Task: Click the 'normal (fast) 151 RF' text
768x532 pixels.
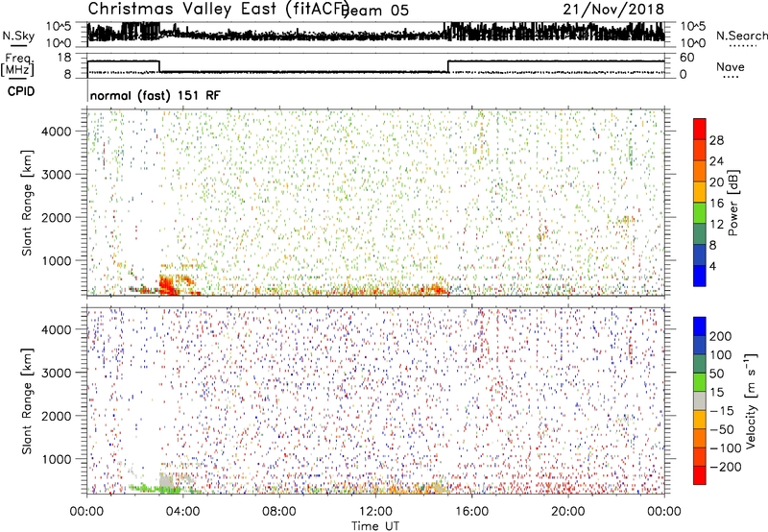Action: tap(156, 95)
